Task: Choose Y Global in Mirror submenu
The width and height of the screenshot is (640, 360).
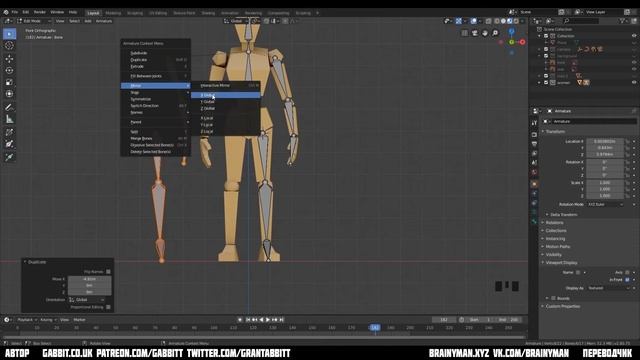Action: (x=225, y=102)
